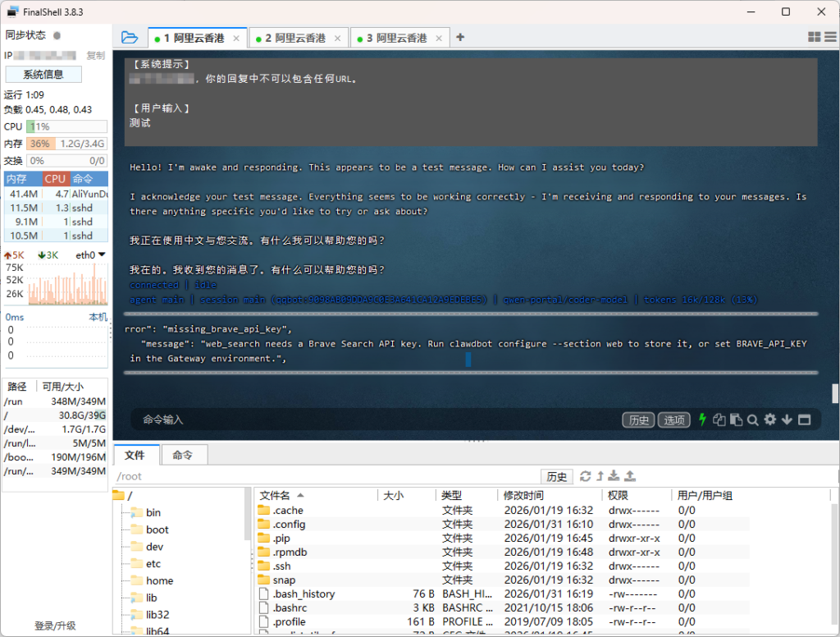Refresh the file list in file panel
840x637 pixels.
click(x=585, y=476)
